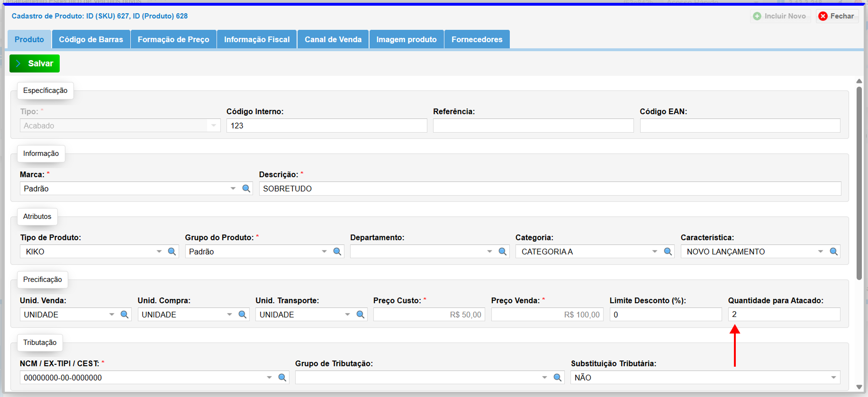Click the Unid. Venda lookup magnifier
The height and width of the screenshot is (397, 868).
(125, 315)
